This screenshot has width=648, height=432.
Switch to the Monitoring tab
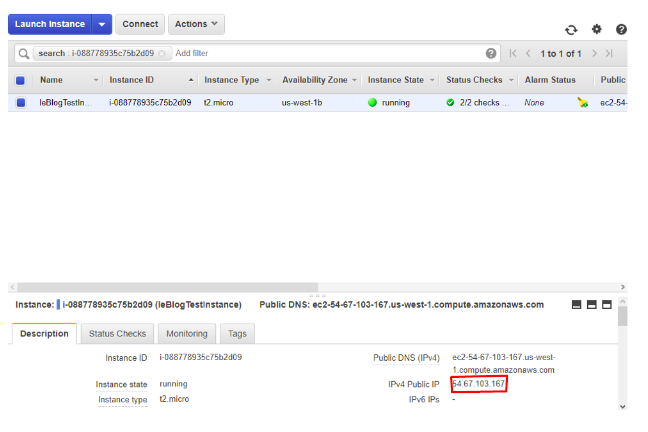point(187,334)
